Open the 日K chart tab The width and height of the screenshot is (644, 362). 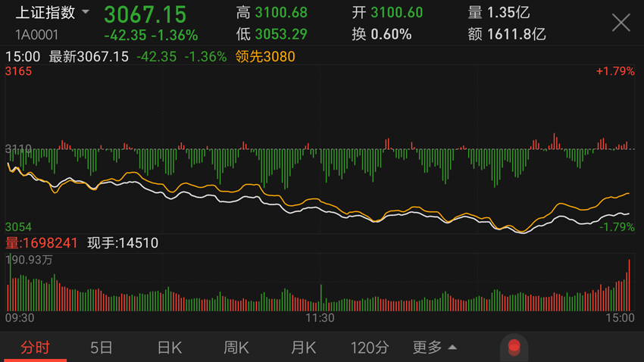point(169,348)
